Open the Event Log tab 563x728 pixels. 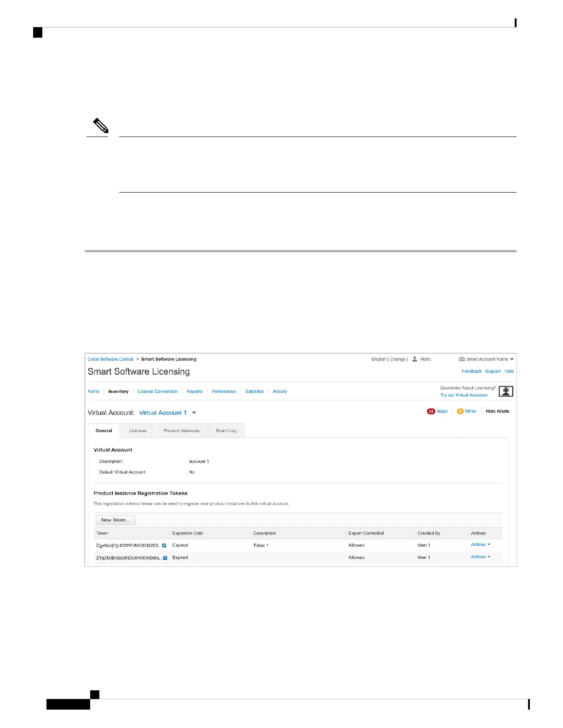point(226,431)
